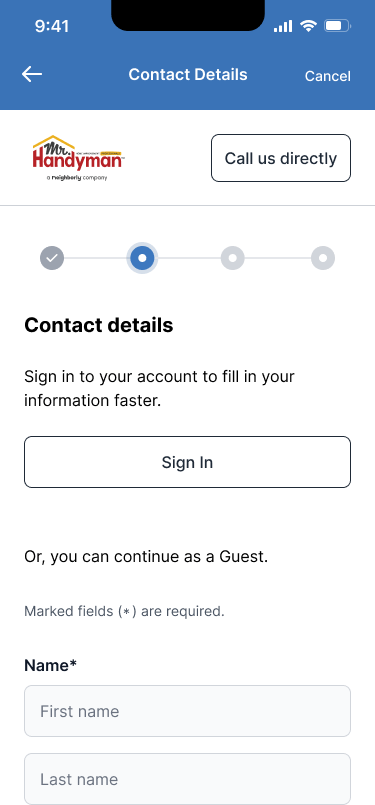This screenshot has width=375, height=805.
Task: Tap the Contact details section heading
Action: coord(99,325)
